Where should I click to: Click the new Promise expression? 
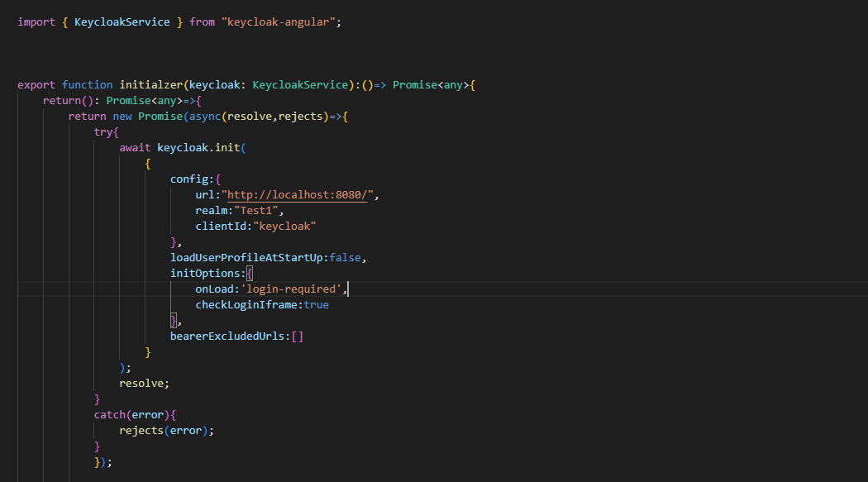pyautogui.click(x=147, y=117)
